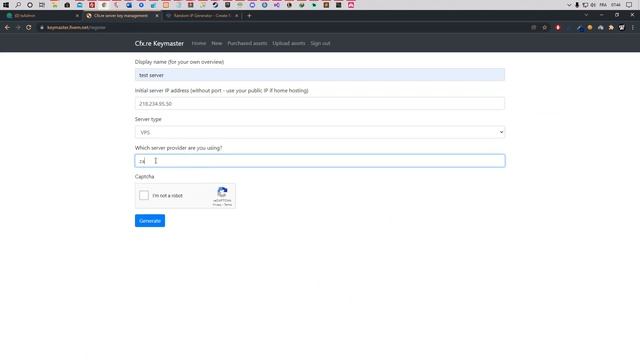The height and width of the screenshot is (360, 640).
Task: Open the Windows Start menu
Action: click(6, 5)
